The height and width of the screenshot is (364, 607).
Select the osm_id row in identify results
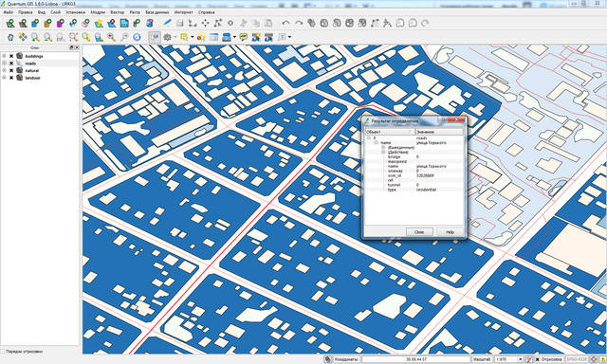[x=414, y=175]
